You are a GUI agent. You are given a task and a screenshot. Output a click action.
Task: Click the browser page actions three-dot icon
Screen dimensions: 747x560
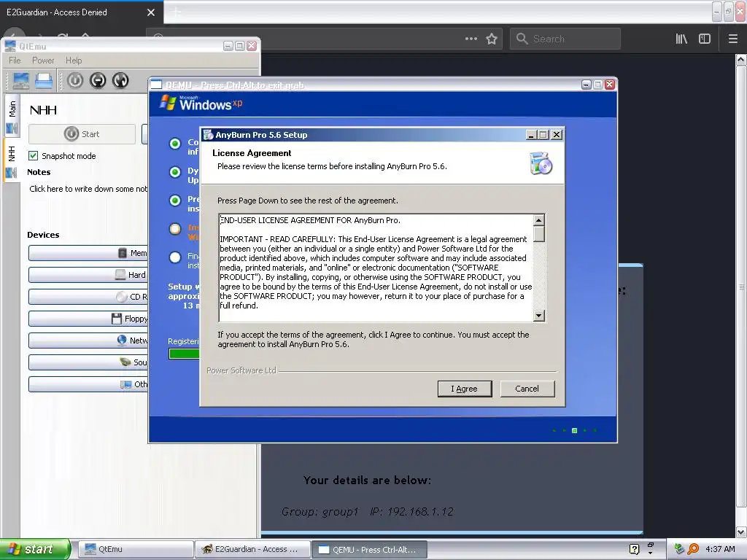coord(471,39)
